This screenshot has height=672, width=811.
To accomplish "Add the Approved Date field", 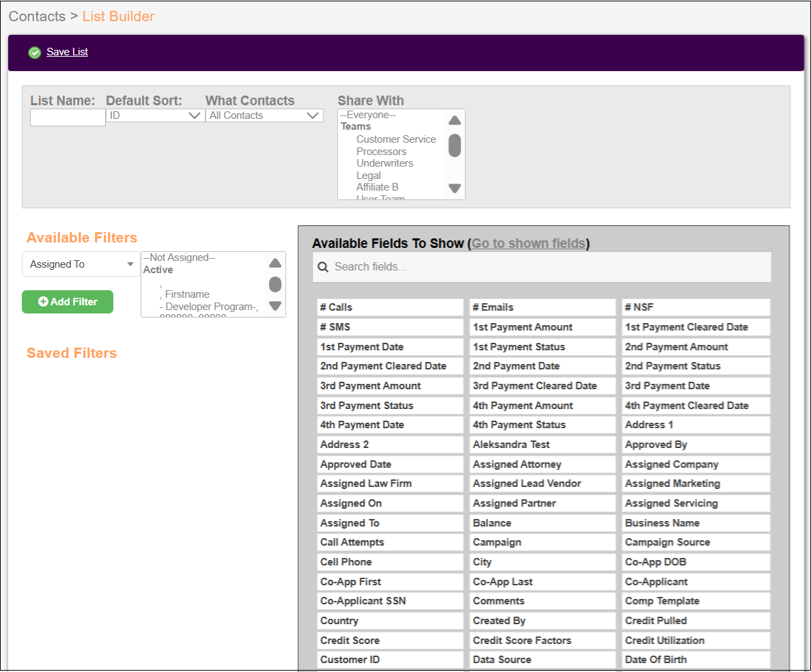I will click(390, 464).
